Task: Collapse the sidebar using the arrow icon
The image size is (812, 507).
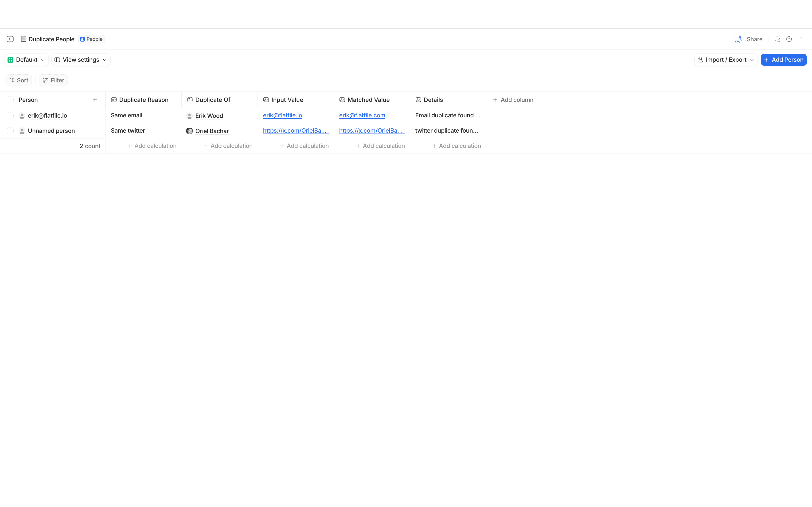Action: click(x=10, y=39)
